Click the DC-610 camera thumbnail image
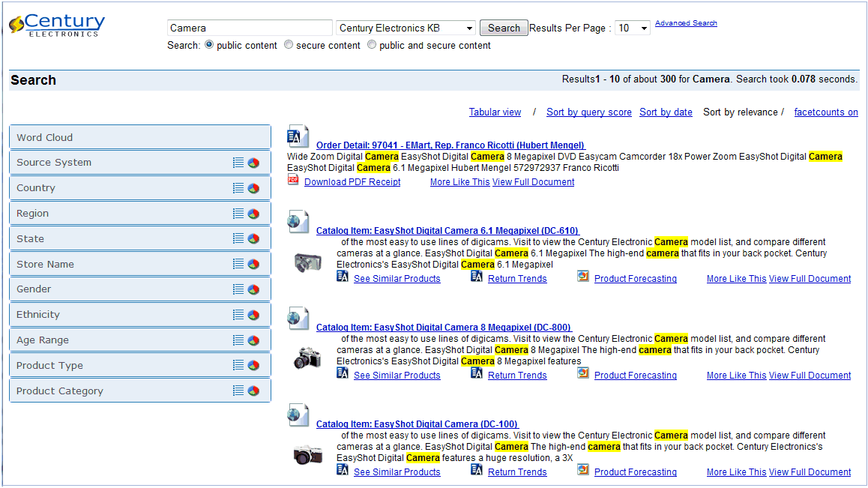The image size is (868, 488). [x=308, y=262]
